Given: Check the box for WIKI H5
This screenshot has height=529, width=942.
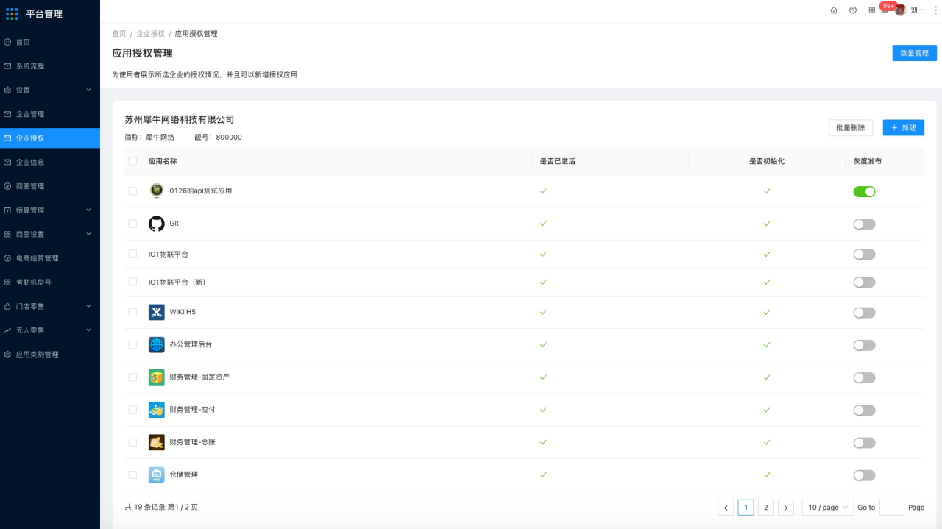Looking at the screenshot, I should (x=133, y=312).
